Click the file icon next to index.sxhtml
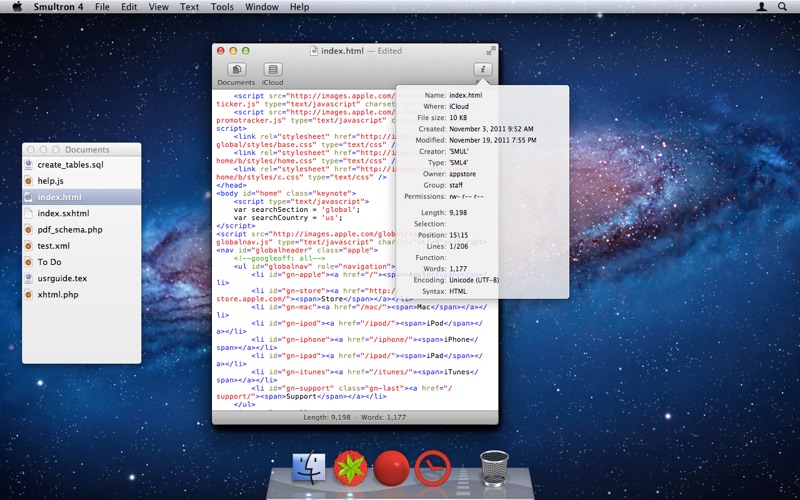800x500 pixels. coord(29,213)
